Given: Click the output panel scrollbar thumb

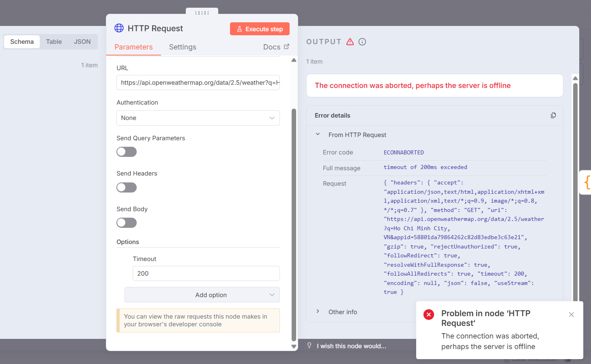Looking at the screenshot, I should point(575,192).
